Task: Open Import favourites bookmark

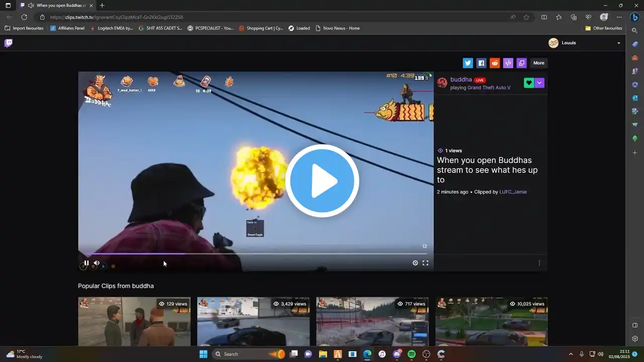Action: (24, 28)
